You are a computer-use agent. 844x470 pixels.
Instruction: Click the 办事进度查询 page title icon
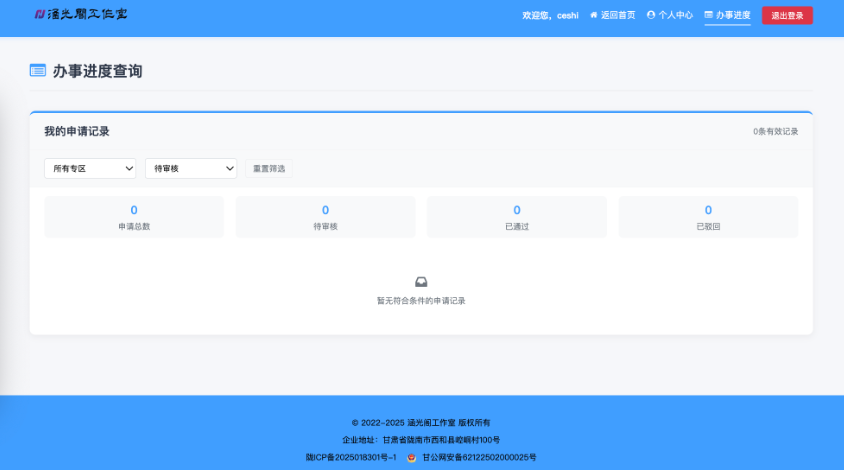[38, 71]
